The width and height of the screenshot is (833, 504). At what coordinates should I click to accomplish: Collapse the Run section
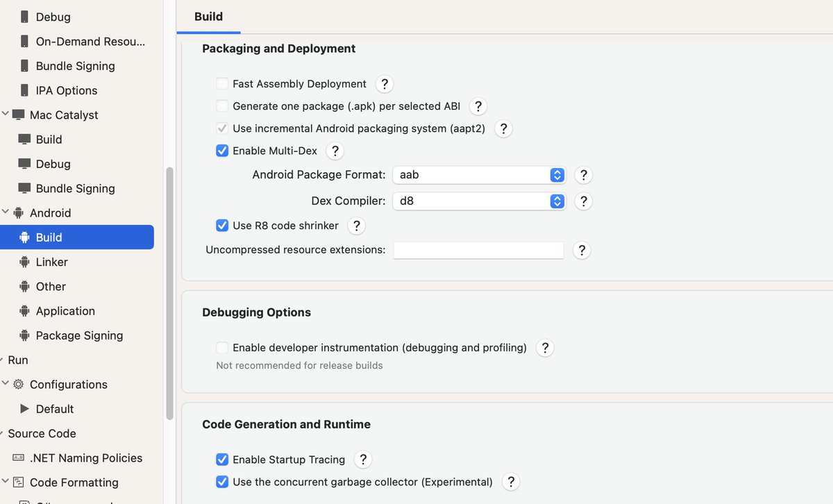(x=3, y=360)
